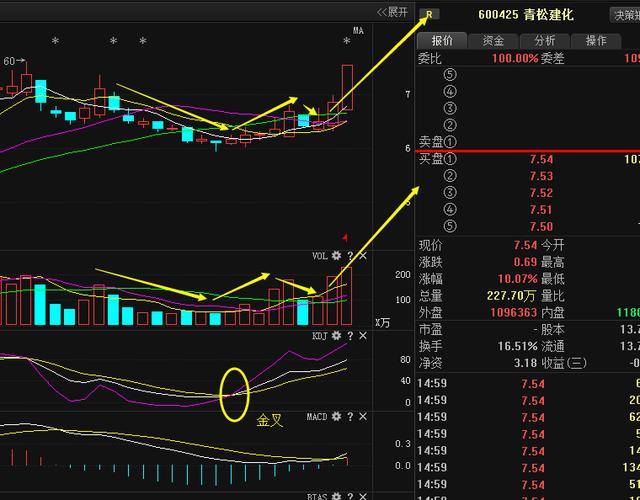Image resolution: width=640 pixels, height=500 pixels.
Task: Close the MACD indicator panel
Action: (363, 416)
